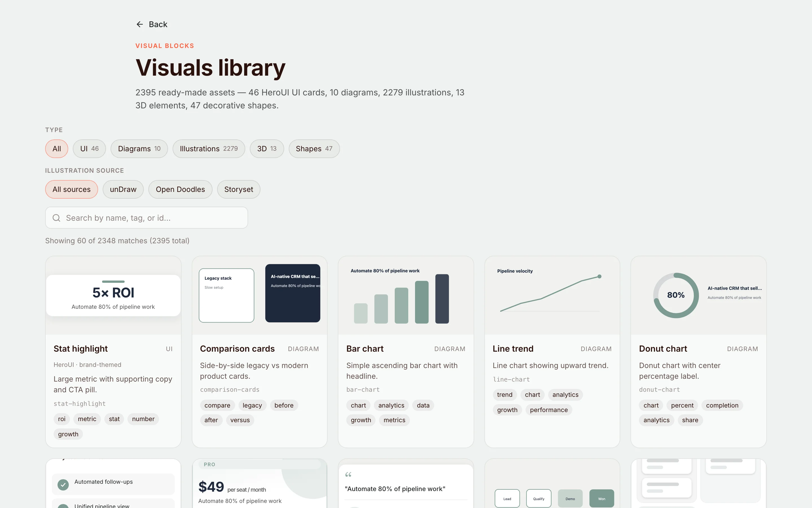Go back using the Back link
This screenshot has height=508, width=812.
(x=152, y=24)
